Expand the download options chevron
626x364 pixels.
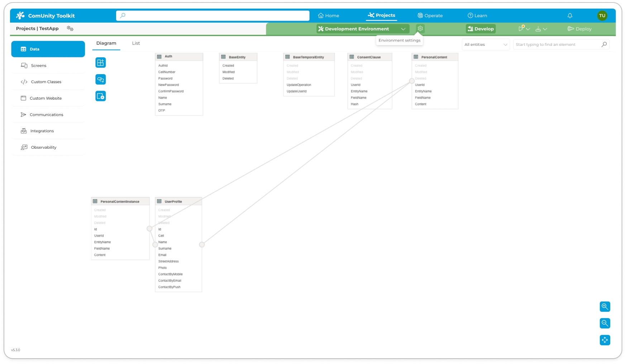point(545,29)
